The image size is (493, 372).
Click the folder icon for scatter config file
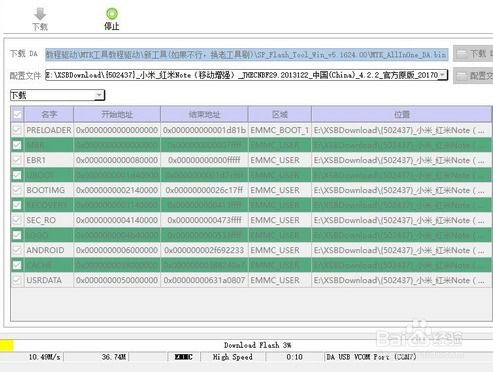tap(461, 76)
